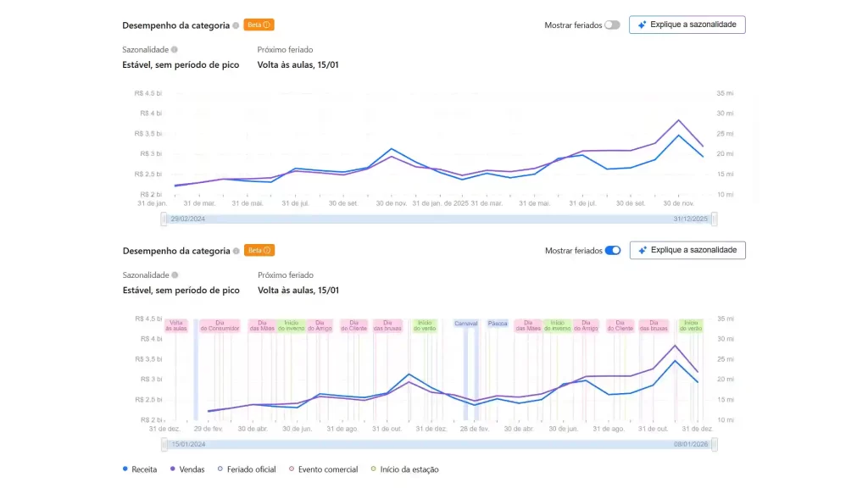Click info icon beside bottom Desempenho da categoria title
The image size is (868, 488).
236,251
